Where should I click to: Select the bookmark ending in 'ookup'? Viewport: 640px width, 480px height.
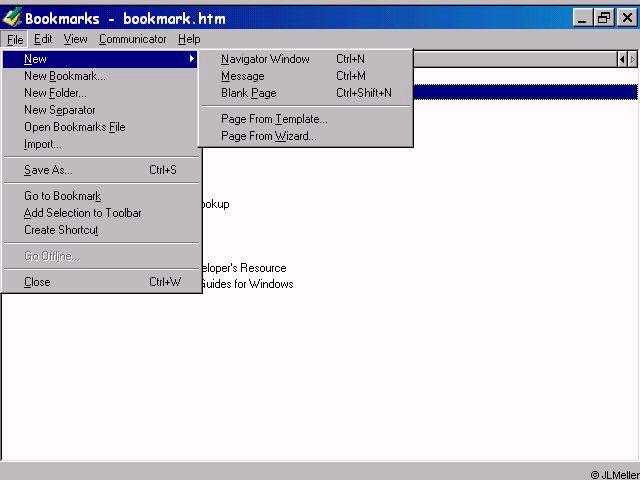tap(215, 204)
